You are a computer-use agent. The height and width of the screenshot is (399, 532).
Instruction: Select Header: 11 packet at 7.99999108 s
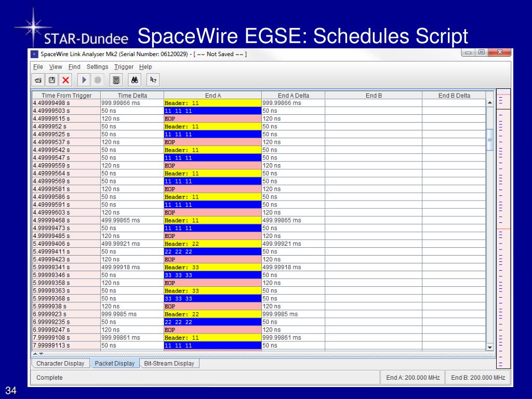(x=212, y=338)
